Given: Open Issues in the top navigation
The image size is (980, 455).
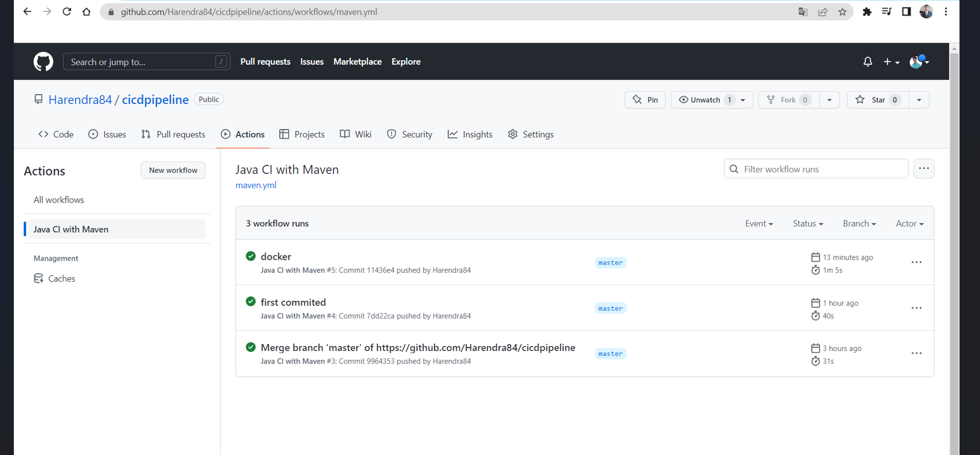Looking at the screenshot, I should coord(312,61).
